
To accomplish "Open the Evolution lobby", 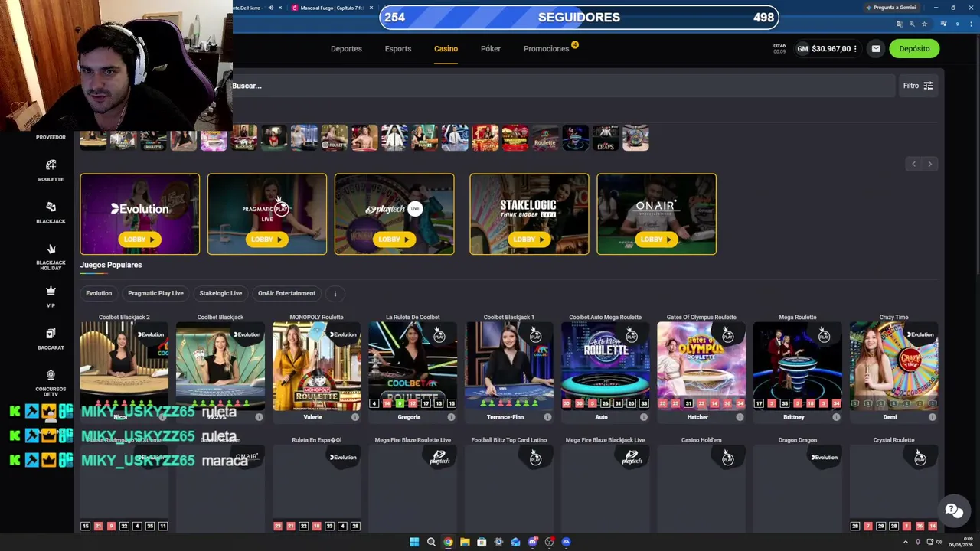I will pos(139,240).
